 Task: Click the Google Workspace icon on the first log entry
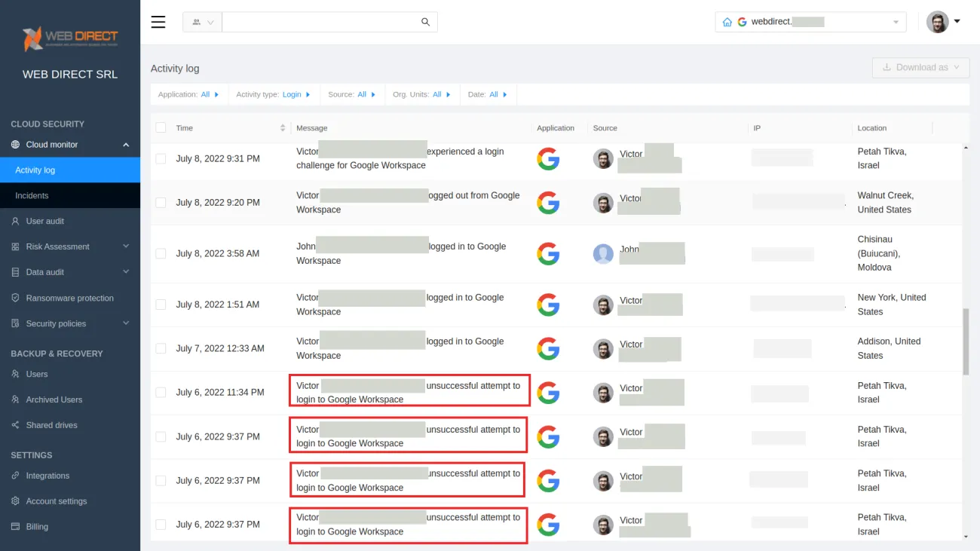[548, 158]
